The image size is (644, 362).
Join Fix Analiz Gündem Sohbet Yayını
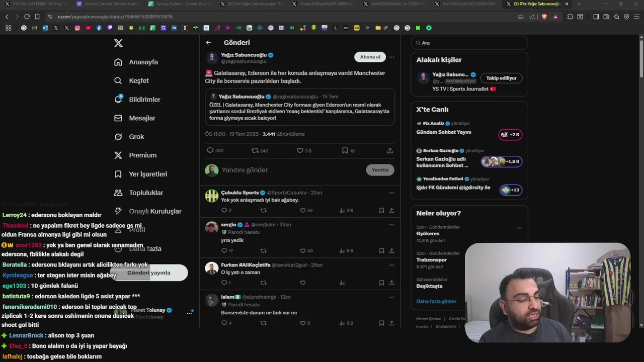[x=510, y=134]
